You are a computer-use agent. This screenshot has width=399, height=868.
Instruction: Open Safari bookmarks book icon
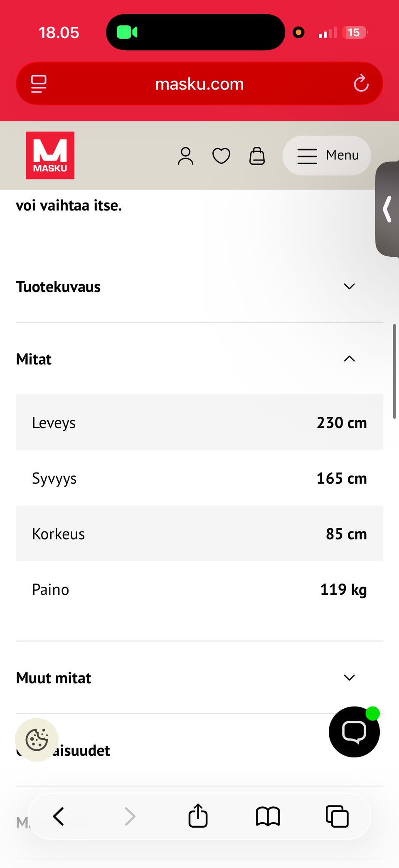click(x=268, y=816)
